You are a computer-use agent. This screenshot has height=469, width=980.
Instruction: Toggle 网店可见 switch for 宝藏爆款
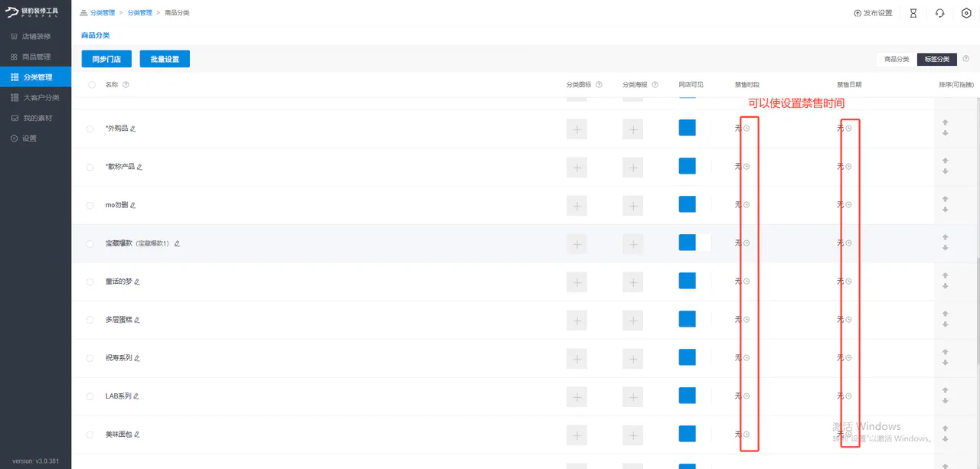tap(695, 243)
